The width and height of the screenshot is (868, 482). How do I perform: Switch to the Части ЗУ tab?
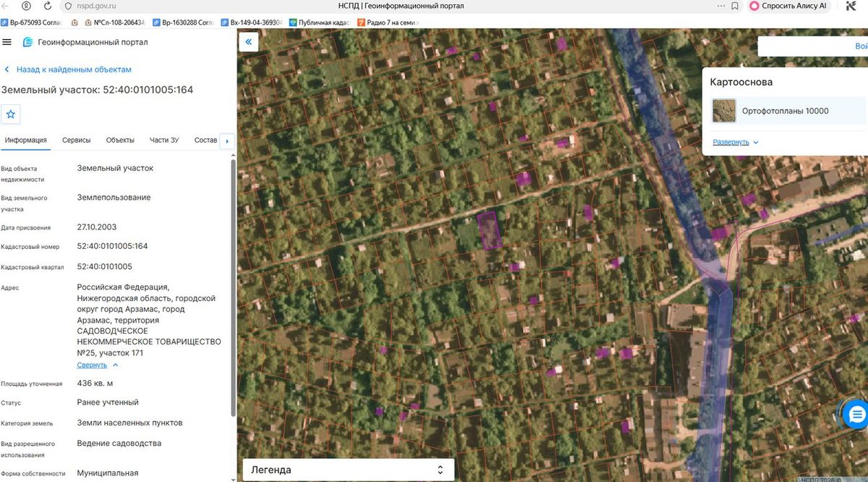pyautogui.click(x=163, y=140)
